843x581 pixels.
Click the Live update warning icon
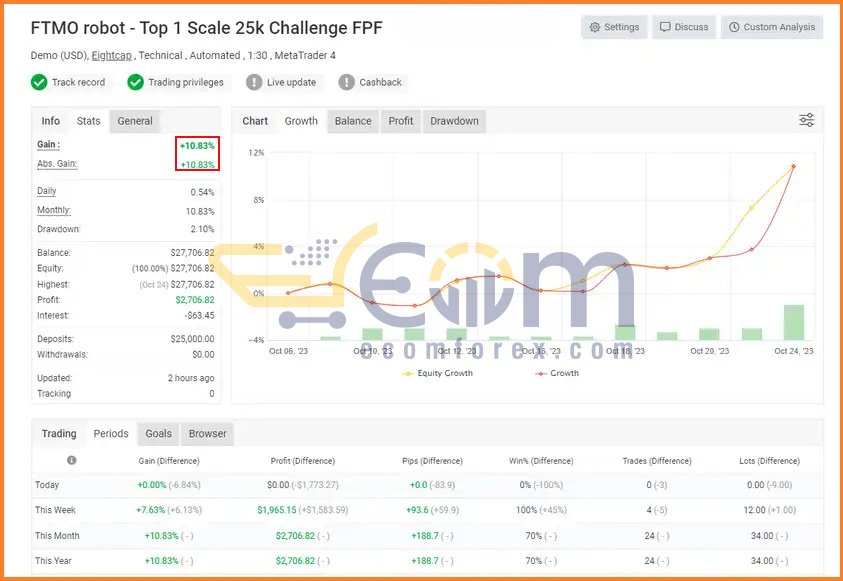pyautogui.click(x=254, y=82)
